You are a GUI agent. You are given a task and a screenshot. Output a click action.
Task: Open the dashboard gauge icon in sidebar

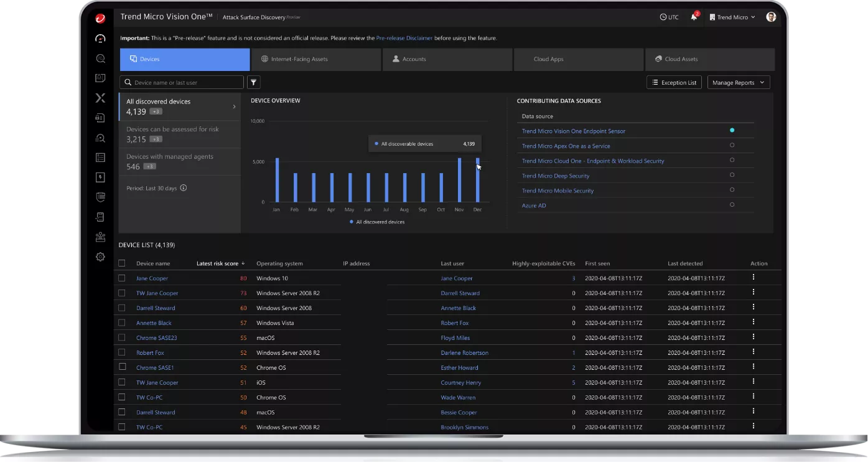(100, 39)
